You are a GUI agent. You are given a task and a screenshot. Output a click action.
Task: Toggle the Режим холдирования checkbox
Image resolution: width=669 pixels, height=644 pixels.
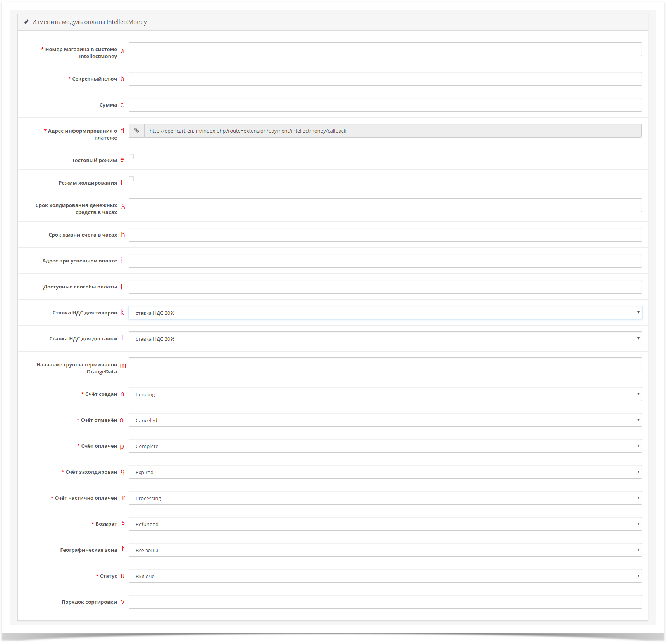point(131,179)
